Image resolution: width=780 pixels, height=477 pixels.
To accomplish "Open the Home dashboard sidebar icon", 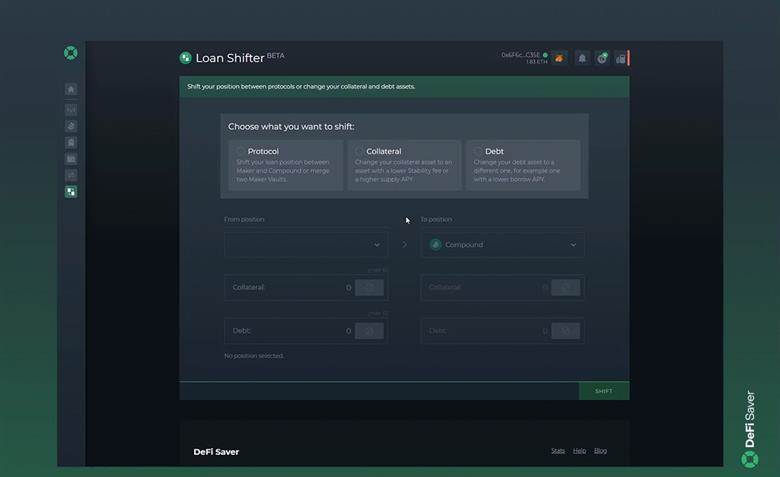I will 71,89.
